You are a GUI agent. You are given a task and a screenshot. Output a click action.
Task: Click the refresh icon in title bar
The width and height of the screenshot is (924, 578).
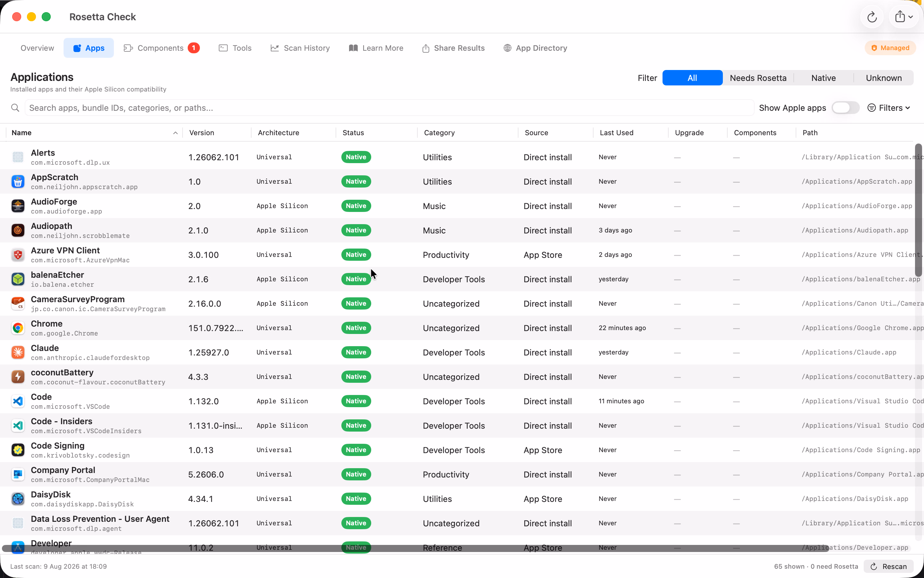pos(872,17)
